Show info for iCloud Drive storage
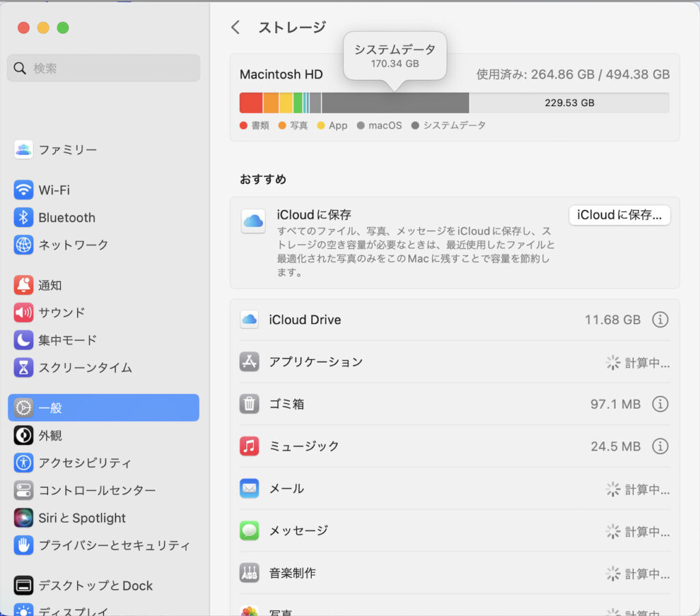Viewport: 700px width, 616px height. click(x=660, y=319)
